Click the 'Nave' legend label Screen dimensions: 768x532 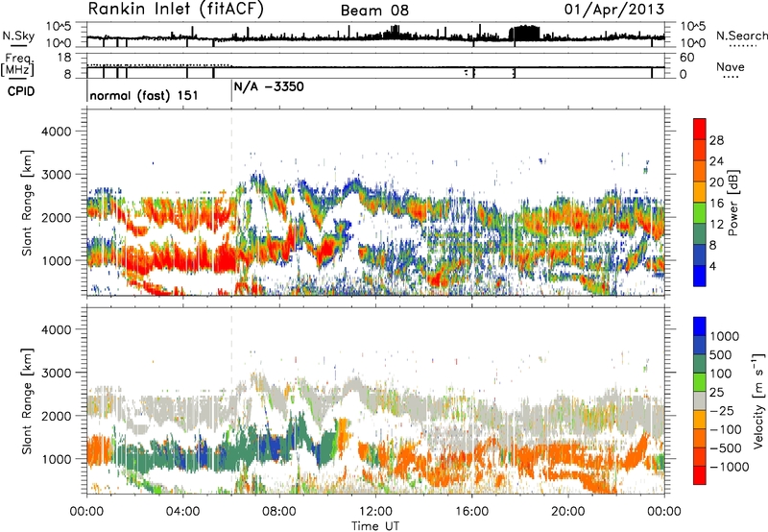pyautogui.click(x=731, y=67)
